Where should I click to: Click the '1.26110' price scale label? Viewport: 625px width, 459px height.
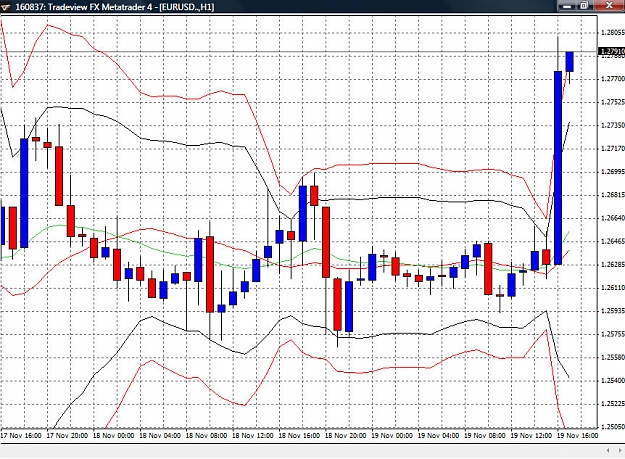point(613,288)
